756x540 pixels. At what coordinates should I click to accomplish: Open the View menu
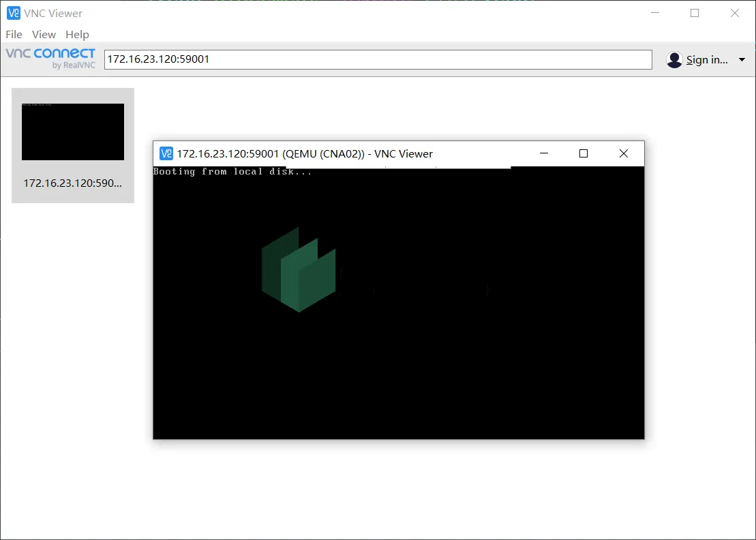(44, 35)
